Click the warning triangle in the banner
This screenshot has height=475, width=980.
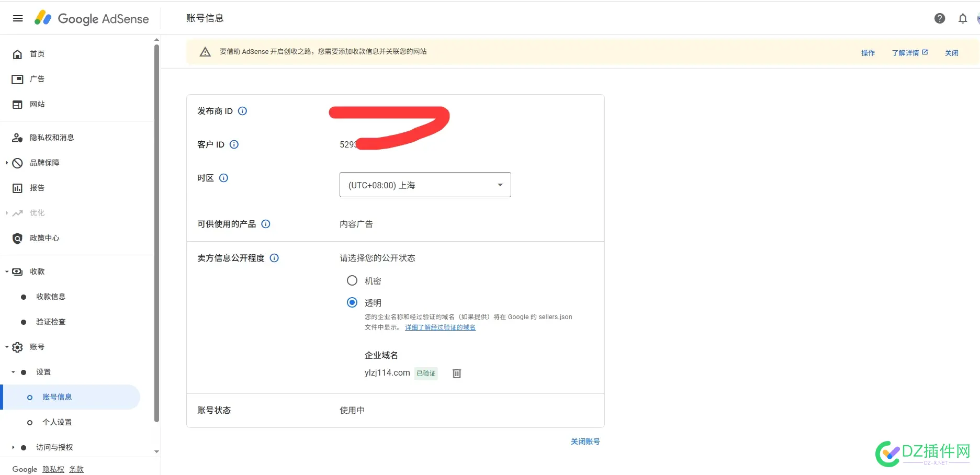[x=205, y=52]
